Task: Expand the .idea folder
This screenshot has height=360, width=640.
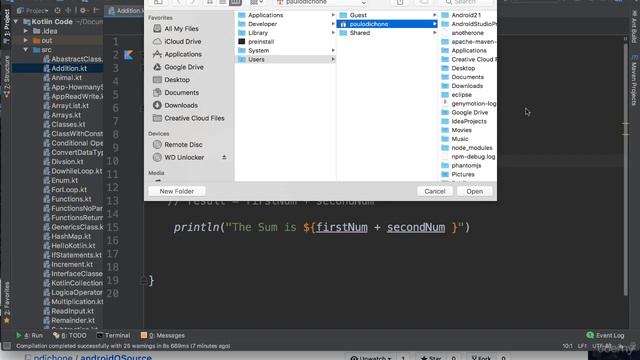Action: pos(26,31)
